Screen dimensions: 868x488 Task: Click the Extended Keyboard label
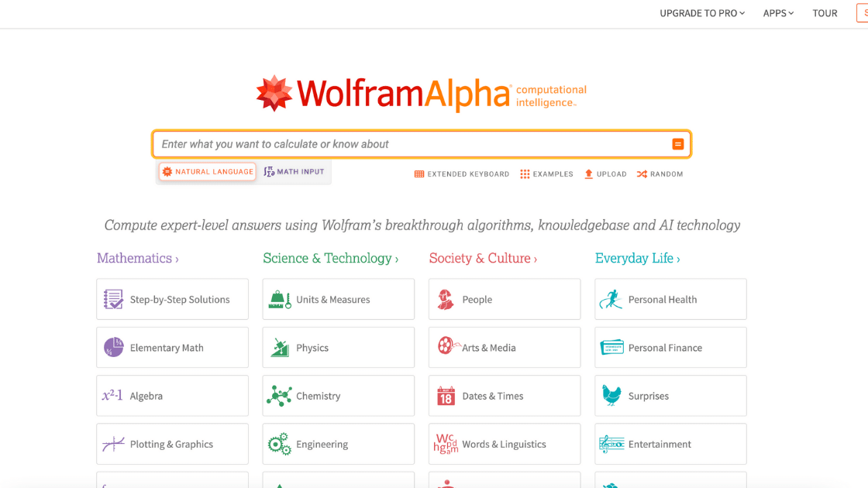pyautogui.click(x=468, y=174)
